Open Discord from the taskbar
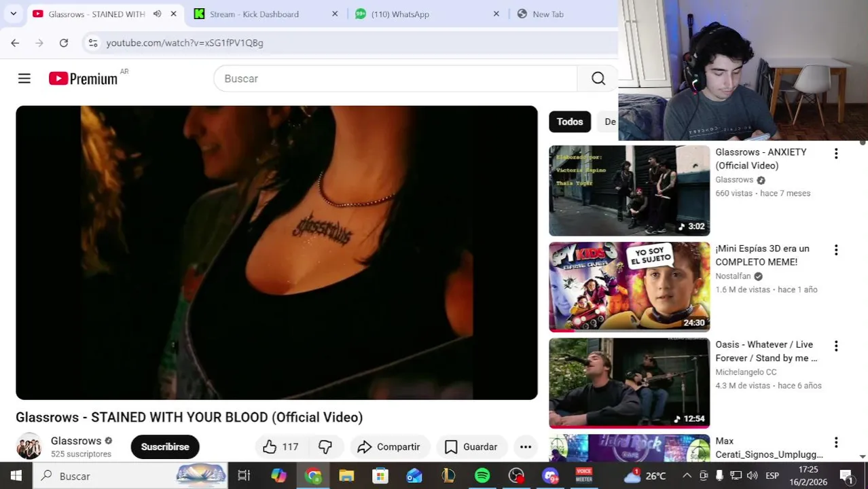 click(x=550, y=476)
